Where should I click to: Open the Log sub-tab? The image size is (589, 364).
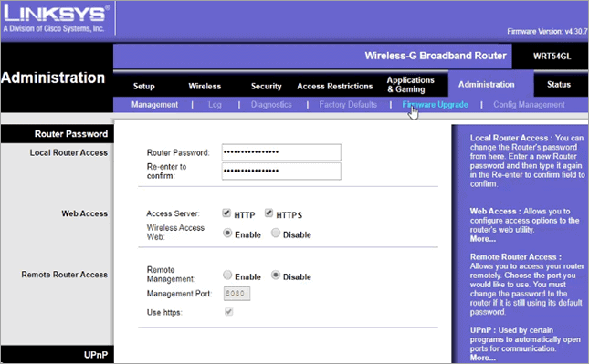tap(215, 104)
